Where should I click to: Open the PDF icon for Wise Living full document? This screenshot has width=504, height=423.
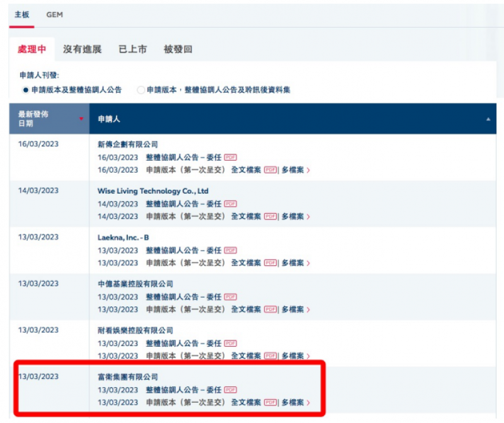coord(271,217)
